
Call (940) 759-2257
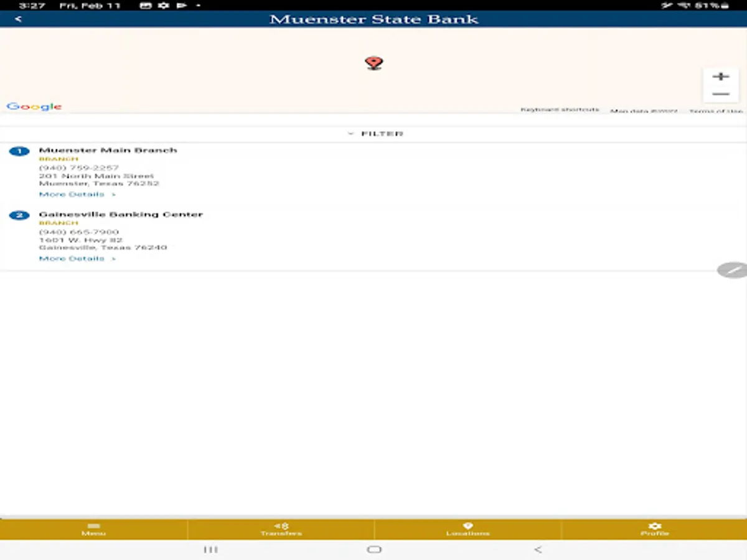pos(78,167)
